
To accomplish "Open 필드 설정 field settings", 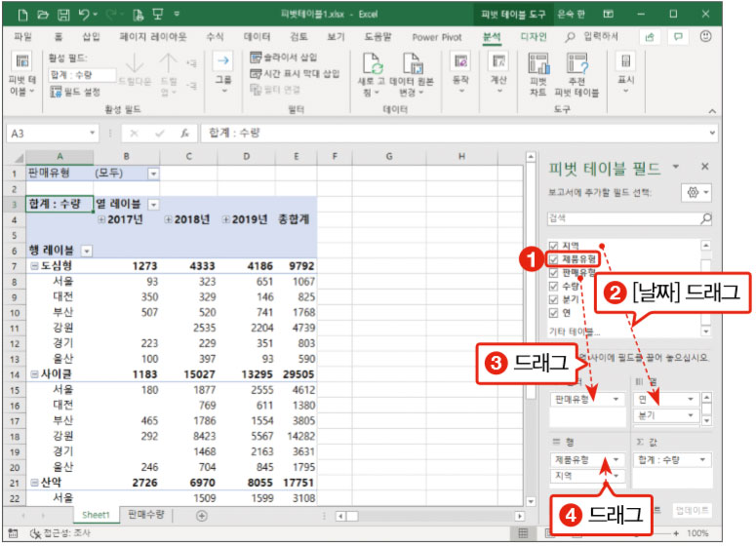I will (76, 92).
